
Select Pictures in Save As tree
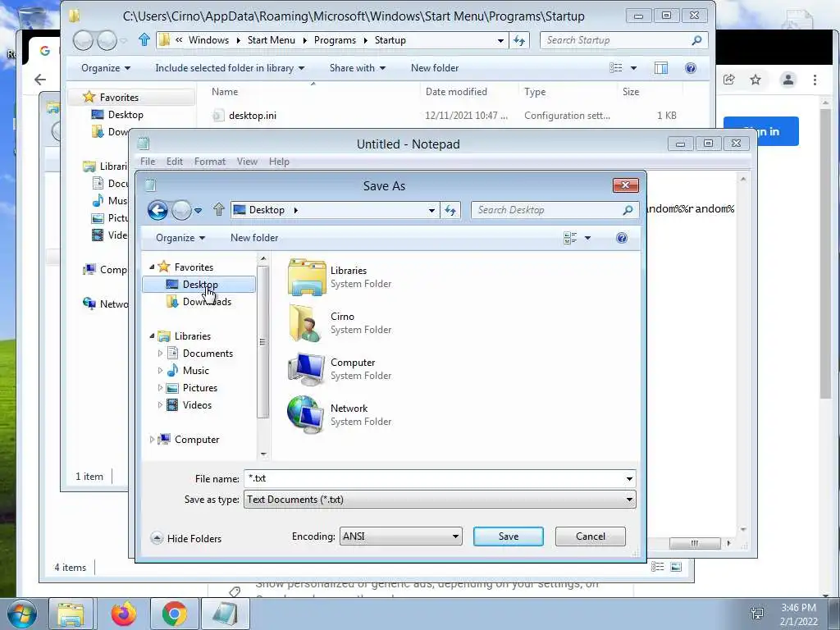click(x=200, y=388)
